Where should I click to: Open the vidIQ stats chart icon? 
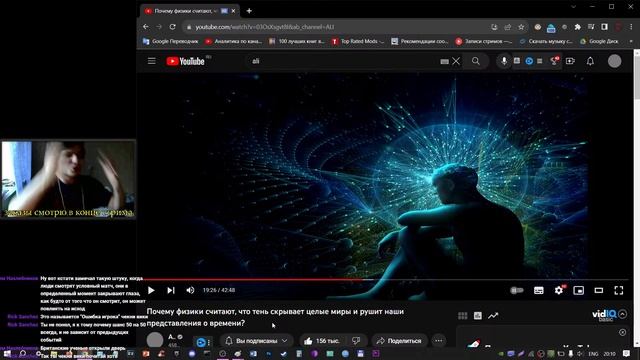[x=478, y=316]
